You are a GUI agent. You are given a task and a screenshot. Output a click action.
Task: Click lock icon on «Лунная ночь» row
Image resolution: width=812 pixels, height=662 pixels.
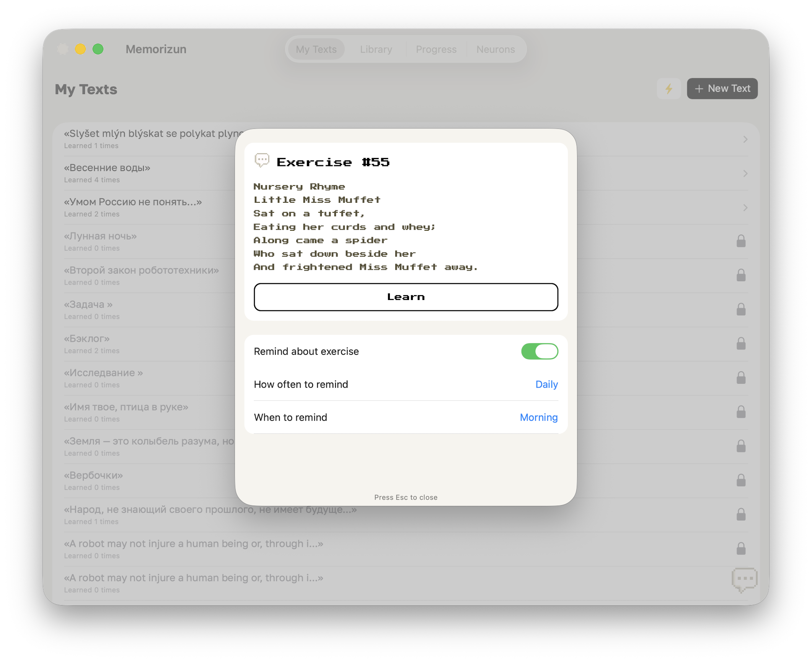741,241
